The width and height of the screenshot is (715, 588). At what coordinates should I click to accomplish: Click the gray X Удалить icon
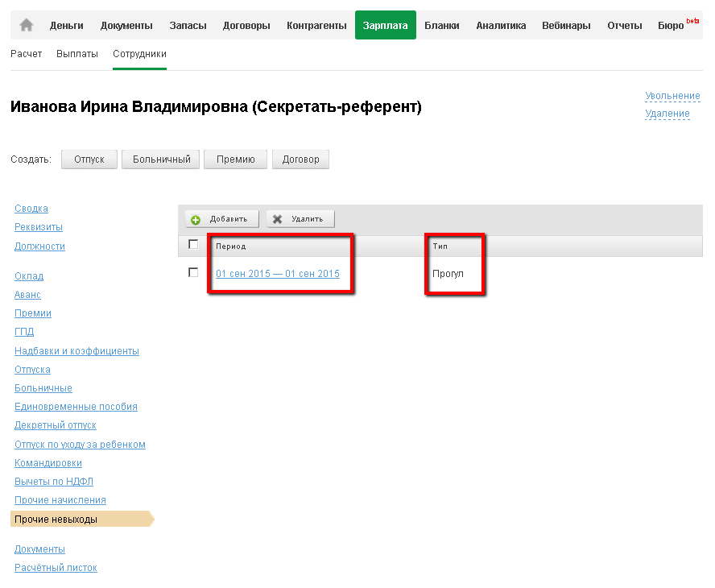coord(277,219)
